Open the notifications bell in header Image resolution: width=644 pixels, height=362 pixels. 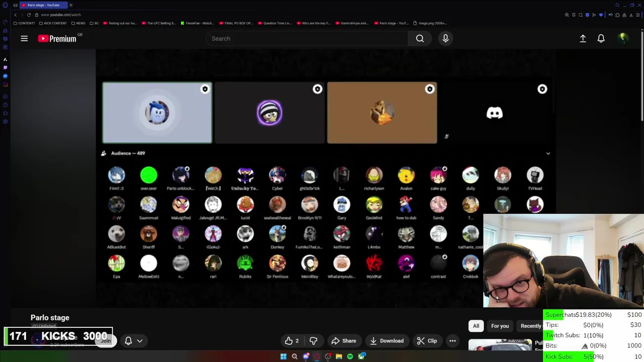(601, 39)
